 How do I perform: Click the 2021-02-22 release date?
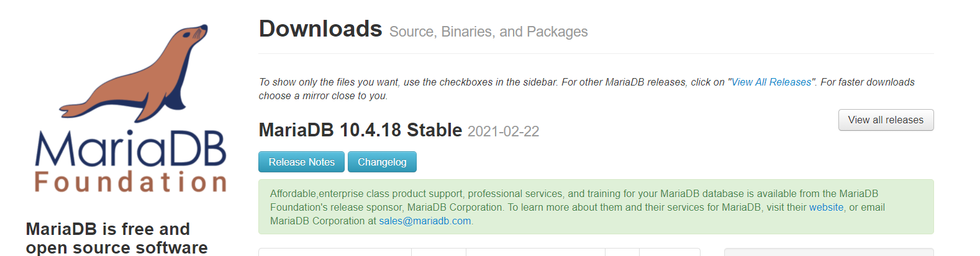(x=503, y=131)
